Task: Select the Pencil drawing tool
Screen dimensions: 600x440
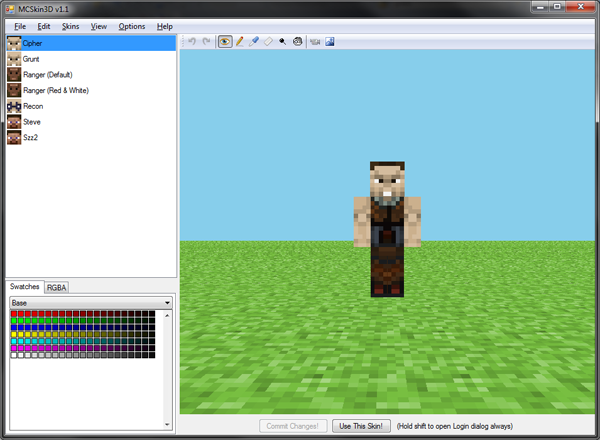Action: [240, 42]
